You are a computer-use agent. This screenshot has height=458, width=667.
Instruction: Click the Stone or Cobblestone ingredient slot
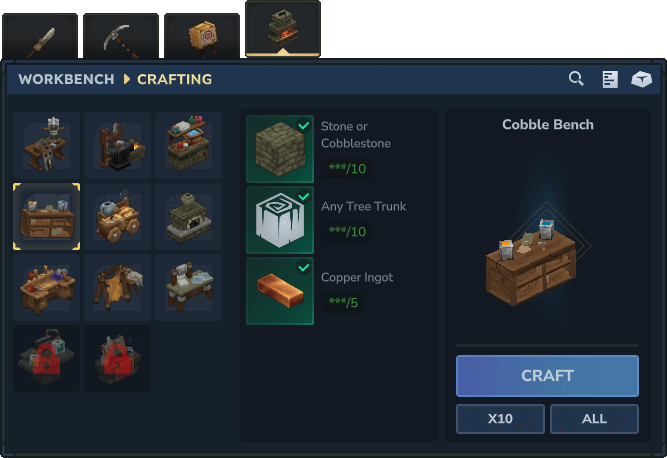coord(280,149)
